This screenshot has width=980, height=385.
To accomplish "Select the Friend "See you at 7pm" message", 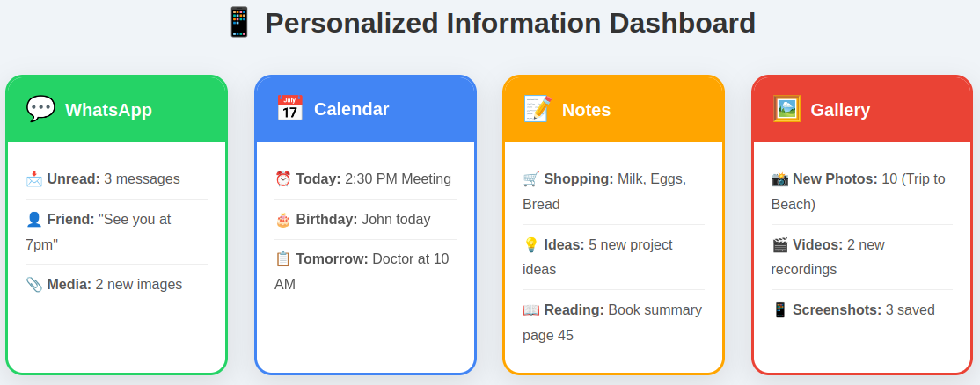I will point(116,232).
